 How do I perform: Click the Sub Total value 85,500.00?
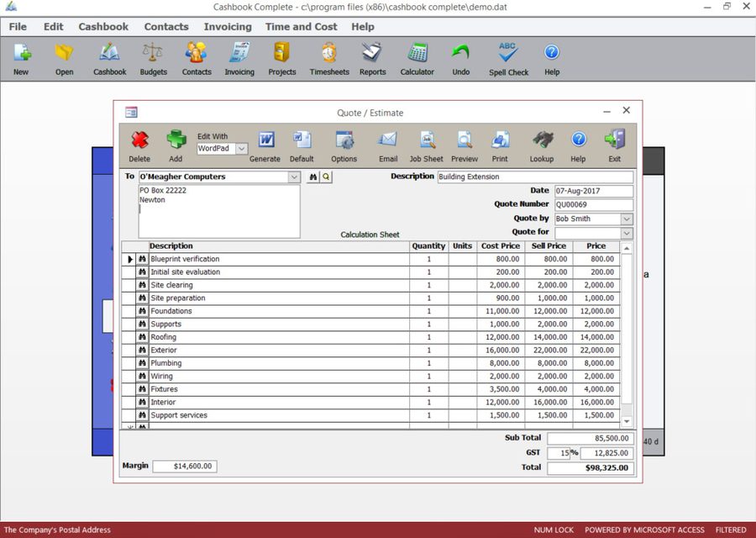[x=591, y=439]
